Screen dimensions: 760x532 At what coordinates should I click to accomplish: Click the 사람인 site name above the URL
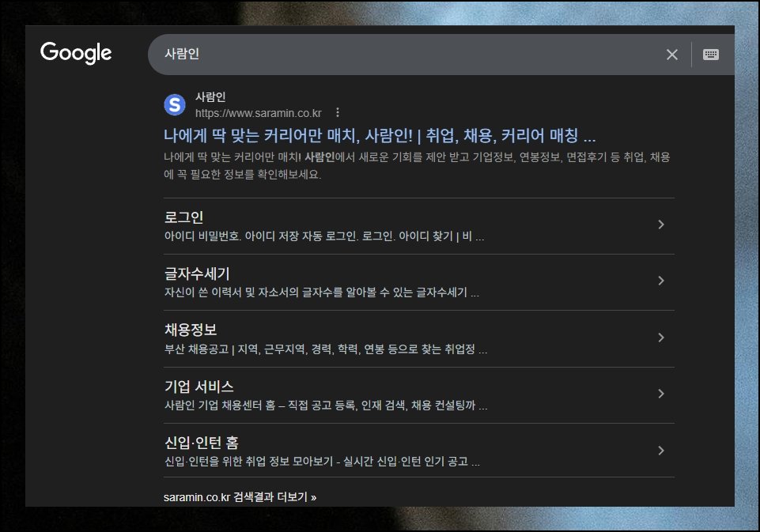210,97
